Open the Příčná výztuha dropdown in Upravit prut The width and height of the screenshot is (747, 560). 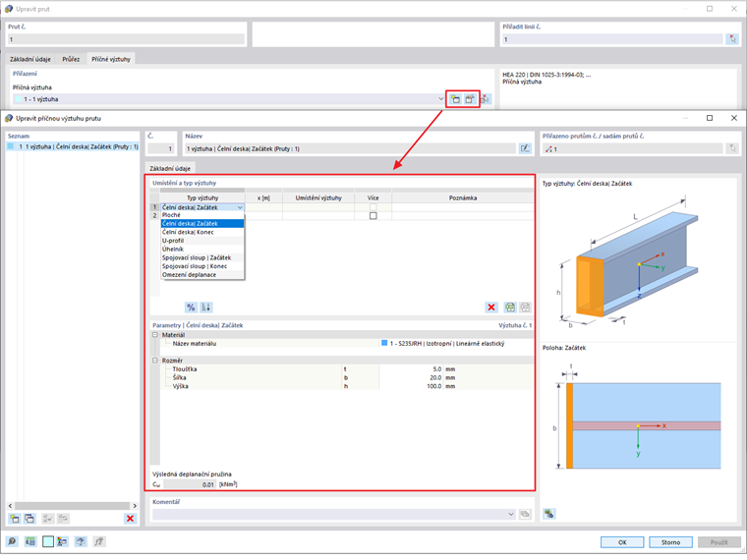(440, 99)
